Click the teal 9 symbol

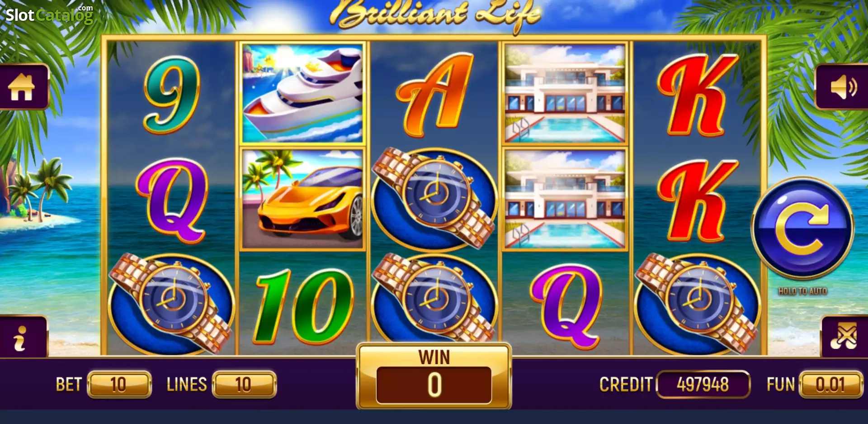click(172, 94)
